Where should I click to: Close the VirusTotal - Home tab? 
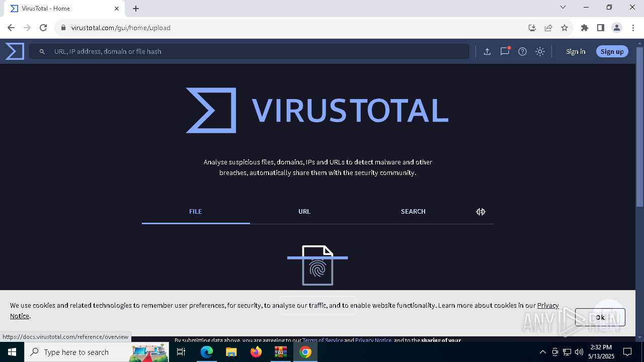pyautogui.click(x=117, y=9)
